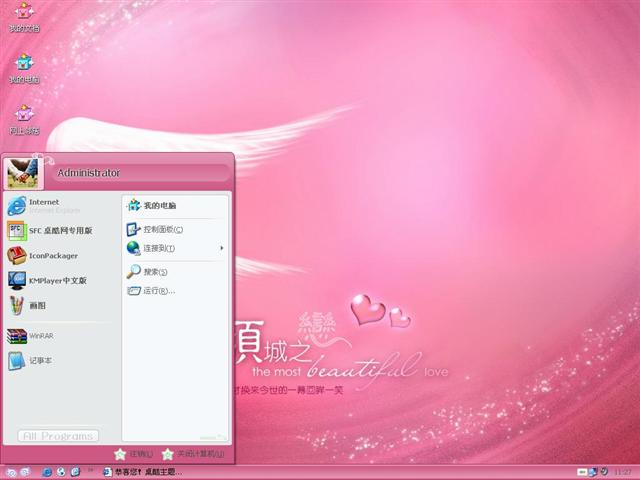Click the input language indicator in the tray
640x480 pixels.
click(581, 472)
